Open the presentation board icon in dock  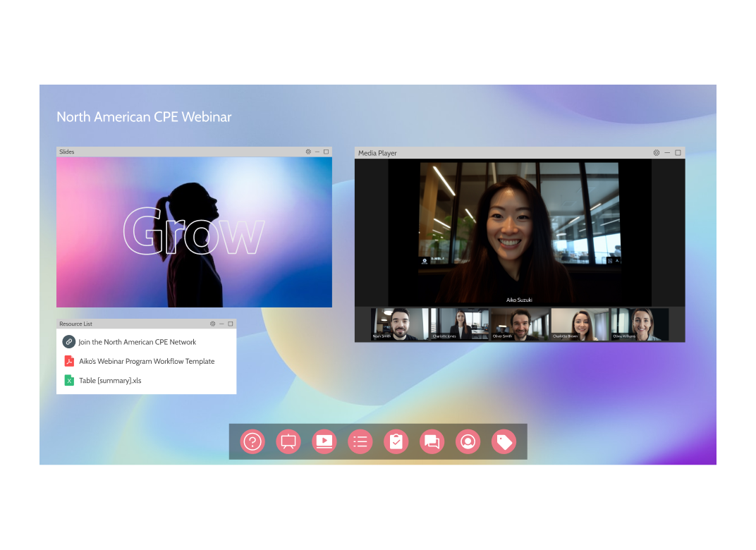point(288,441)
